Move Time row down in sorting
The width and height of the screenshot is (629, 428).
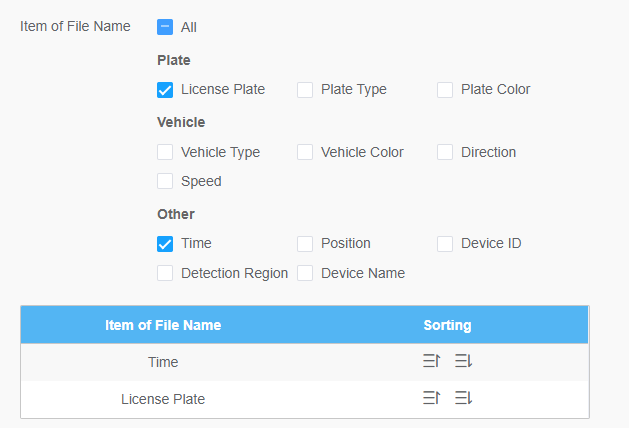(463, 361)
